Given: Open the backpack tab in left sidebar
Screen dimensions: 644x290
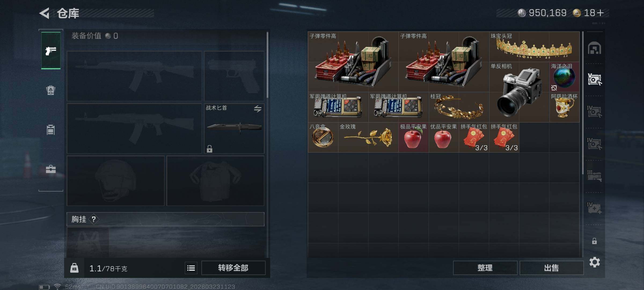Looking at the screenshot, I should (51, 90).
